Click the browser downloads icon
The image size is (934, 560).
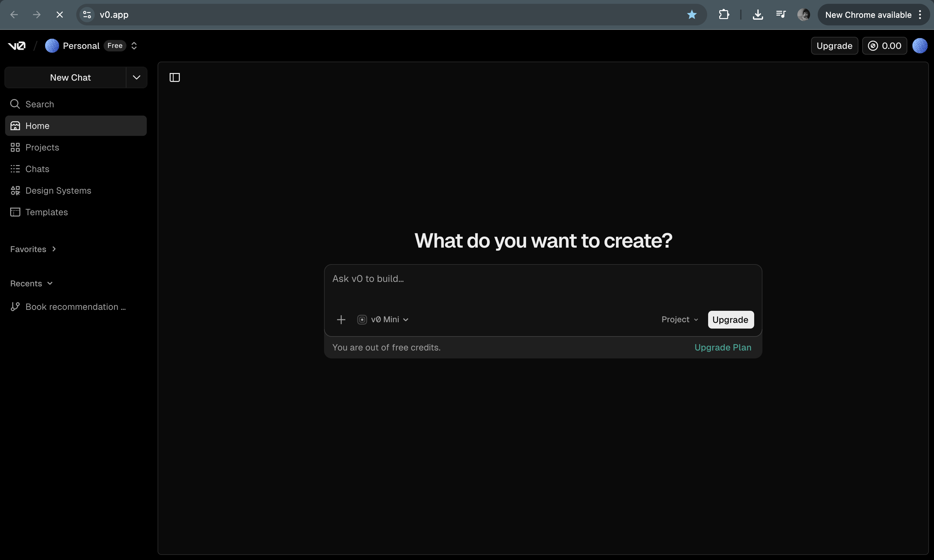(x=757, y=14)
